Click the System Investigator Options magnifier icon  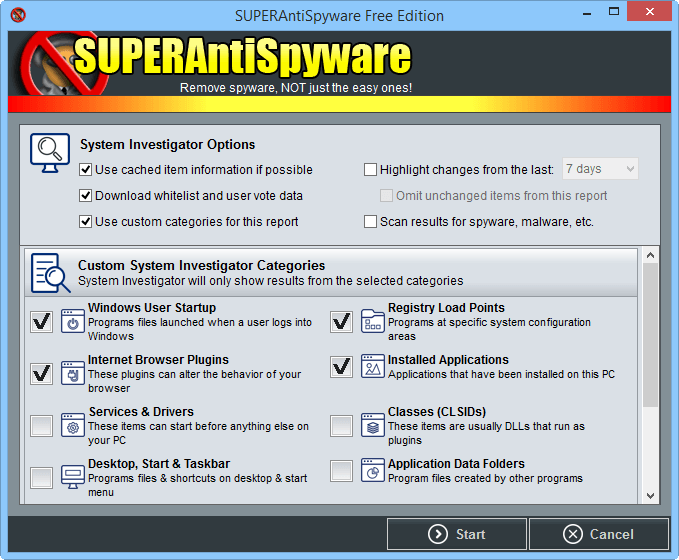click(x=50, y=153)
